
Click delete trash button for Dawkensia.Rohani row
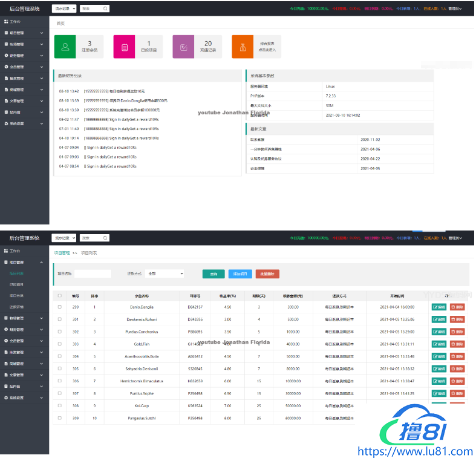[x=457, y=319]
